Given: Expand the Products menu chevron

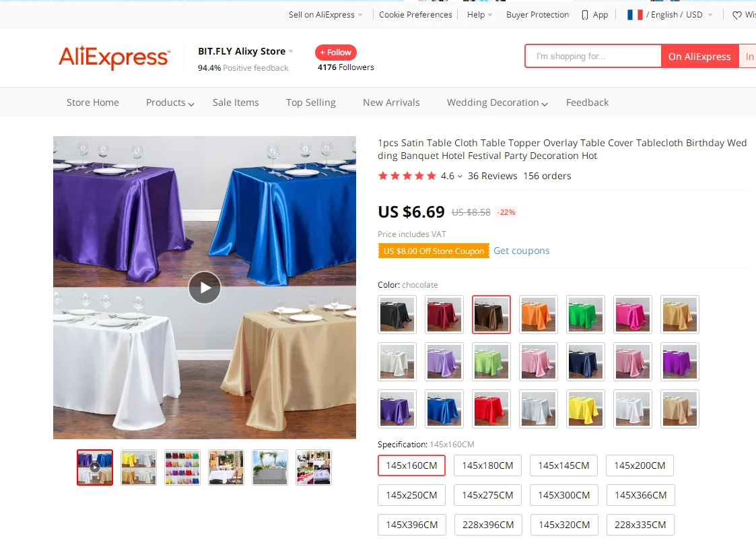Looking at the screenshot, I should (191, 104).
